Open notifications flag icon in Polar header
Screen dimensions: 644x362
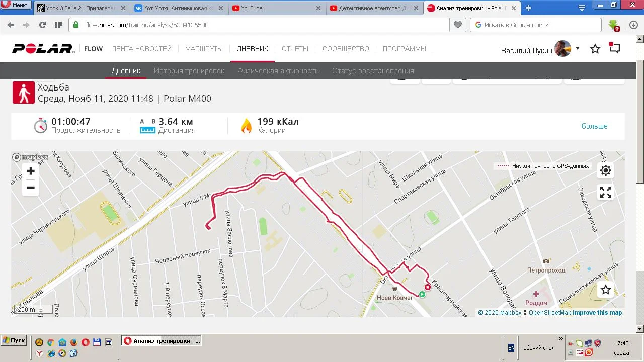614,48
